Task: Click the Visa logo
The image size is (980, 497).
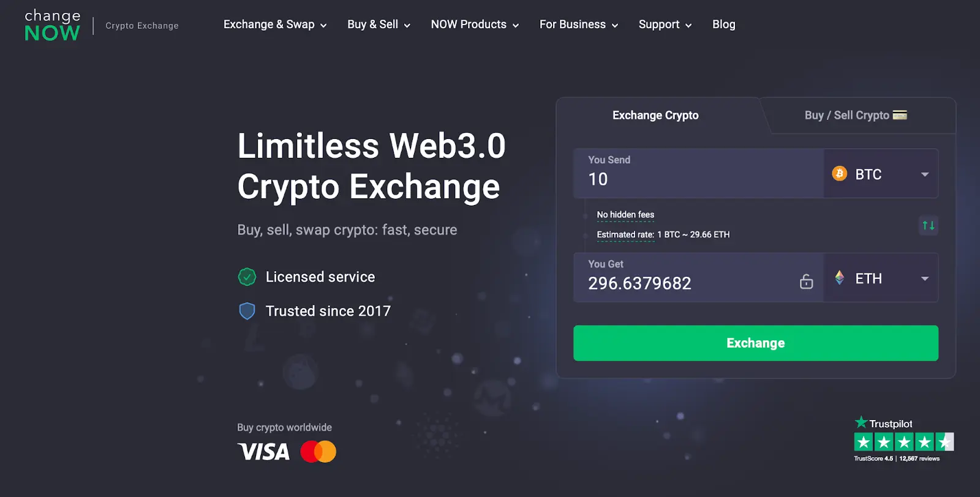Action: pyautogui.click(x=263, y=452)
